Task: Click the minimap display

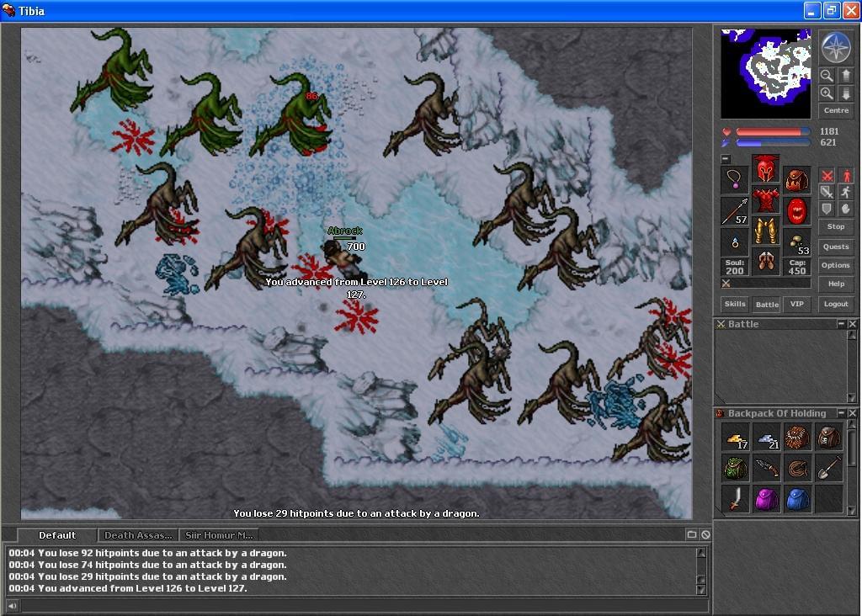Action: pos(766,74)
